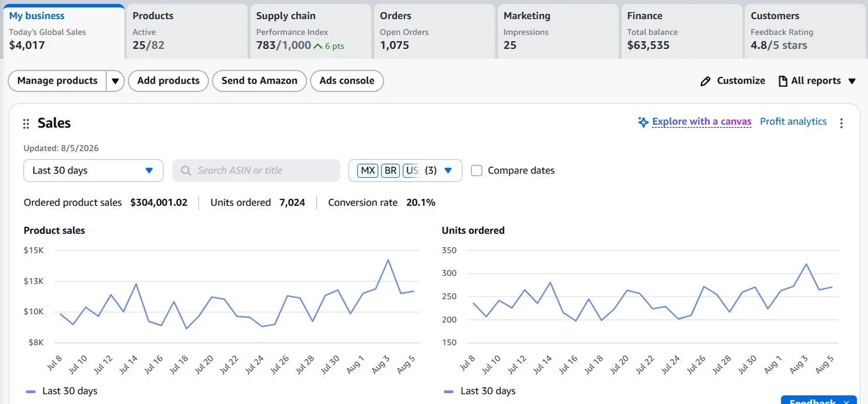Viewport: 868px width, 404px height.
Task: Open the Profit analytics link
Action: point(793,121)
